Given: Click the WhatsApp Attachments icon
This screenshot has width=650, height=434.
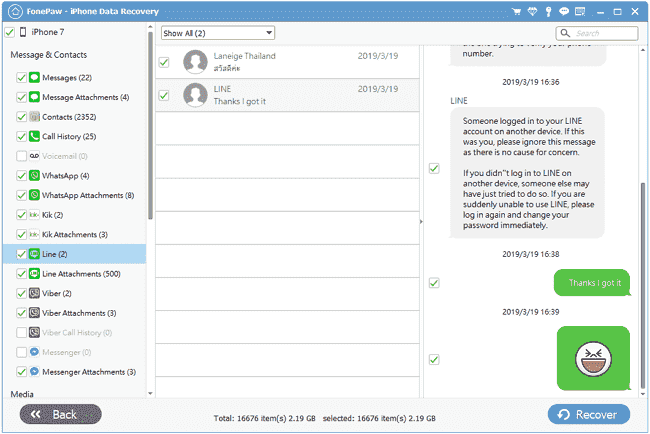Looking at the screenshot, I should pyautogui.click(x=34, y=195).
